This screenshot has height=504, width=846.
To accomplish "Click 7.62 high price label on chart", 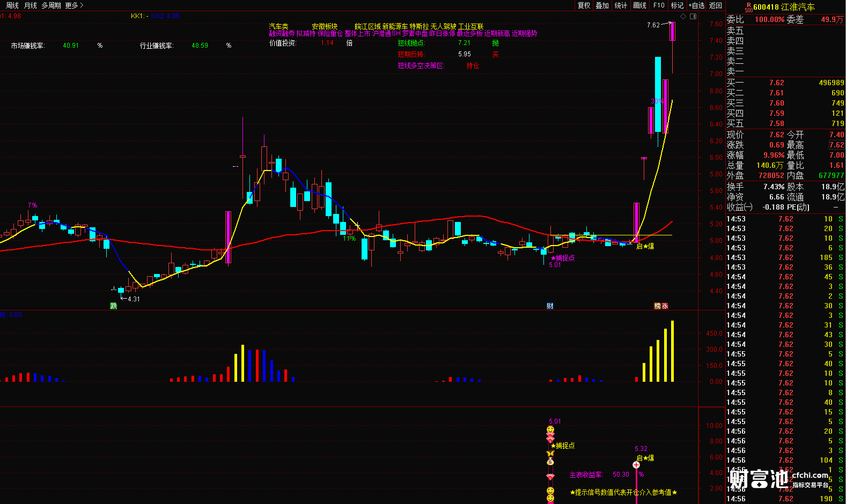I will point(653,25).
